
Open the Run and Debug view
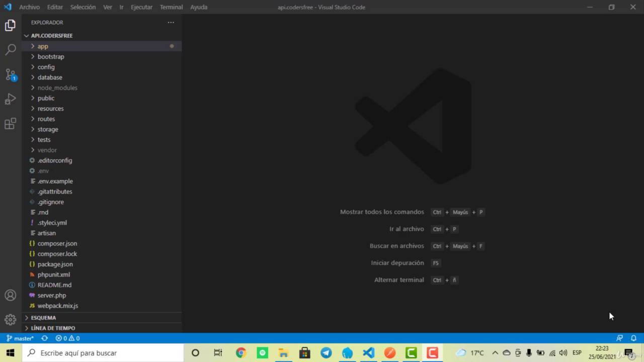click(11, 99)
